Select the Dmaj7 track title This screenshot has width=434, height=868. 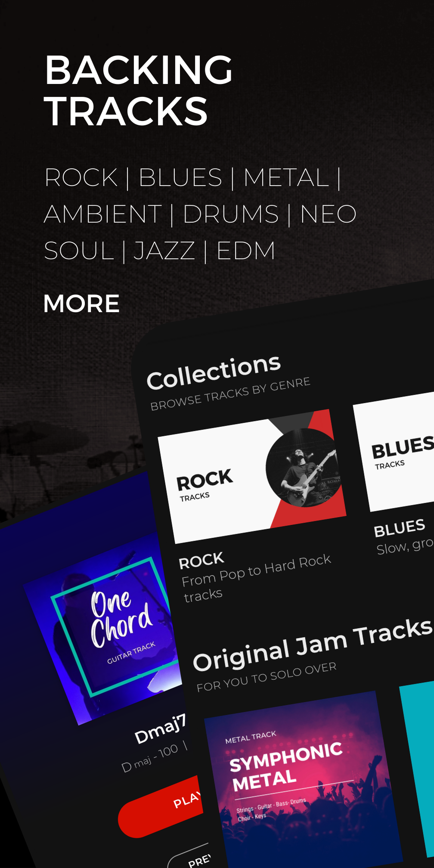point(160,728)
